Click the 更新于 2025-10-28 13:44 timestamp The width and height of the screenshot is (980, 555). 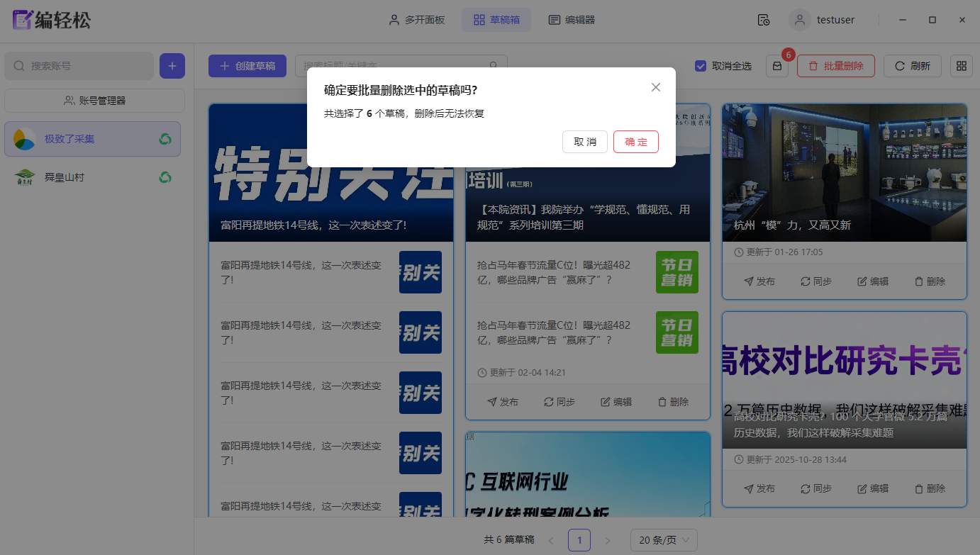pyautogui.click(x=791, y=460)
